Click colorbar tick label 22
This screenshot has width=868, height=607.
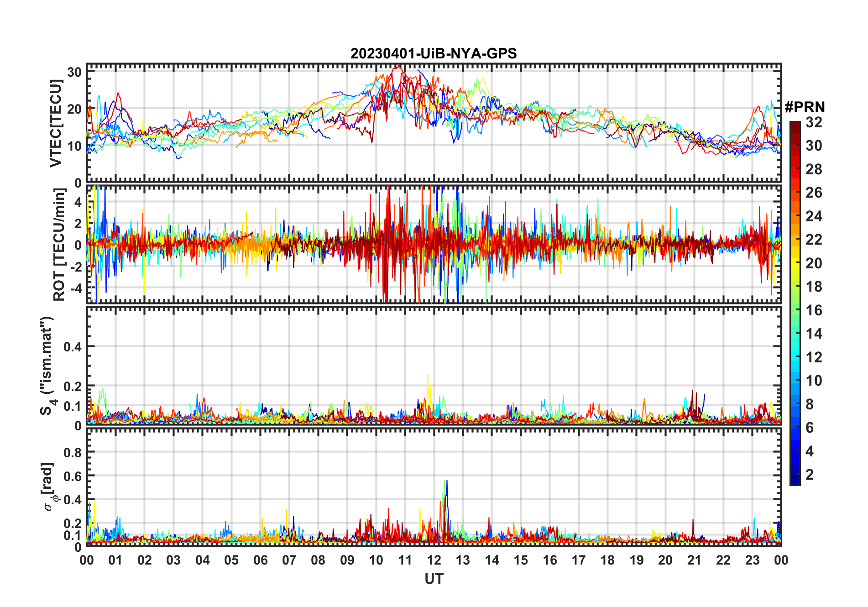point(814,240)
